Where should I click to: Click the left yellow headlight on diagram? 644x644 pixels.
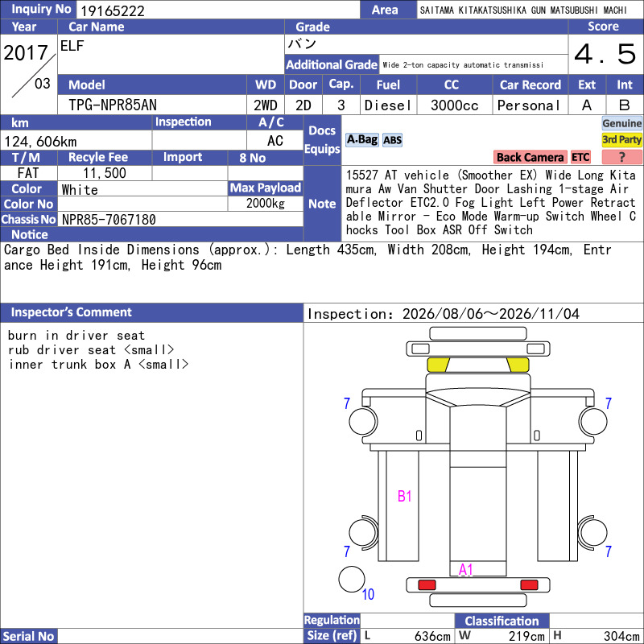pyautogui.click(x=438, y=365)
